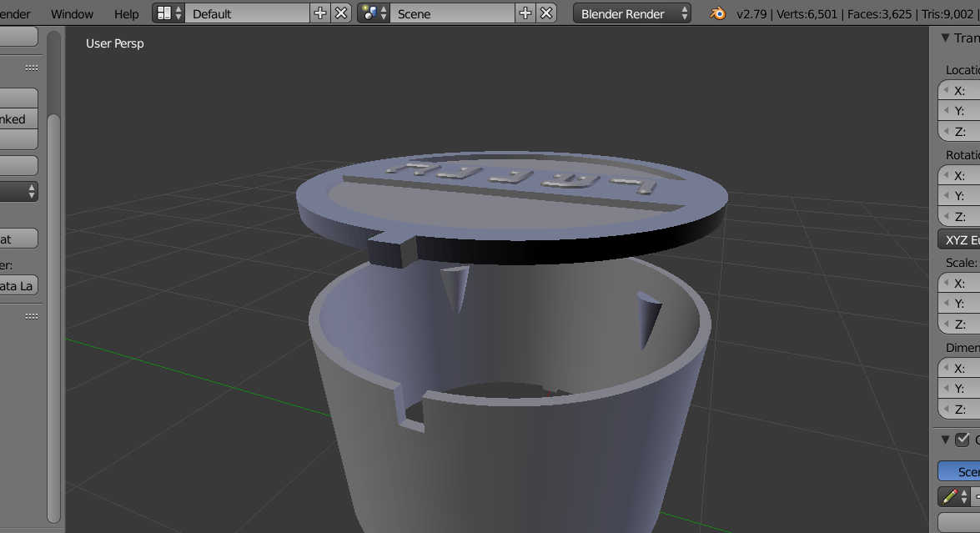Open the Grease Pencil pencil icon selector
The height and width of the screenshot is (533, 980).
(954, 497)
